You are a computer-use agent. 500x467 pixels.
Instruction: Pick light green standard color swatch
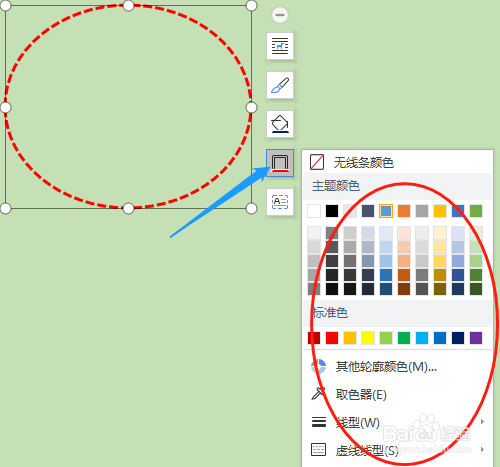(386, 338)
